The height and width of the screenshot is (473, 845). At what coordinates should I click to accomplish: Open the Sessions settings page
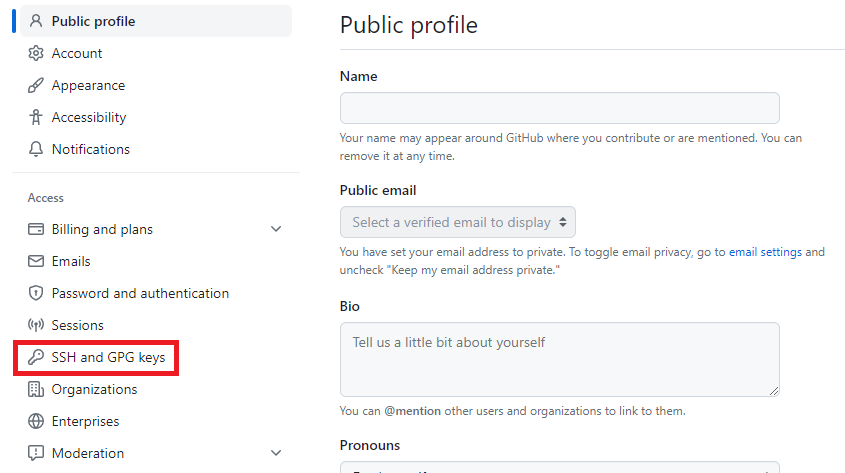(x=78, y=325)
